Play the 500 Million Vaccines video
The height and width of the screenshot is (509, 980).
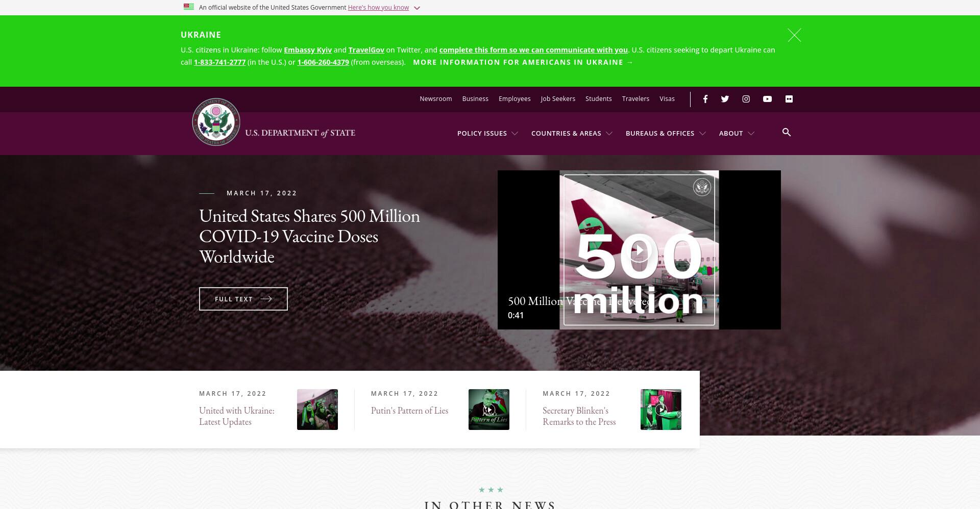point(639,250)
